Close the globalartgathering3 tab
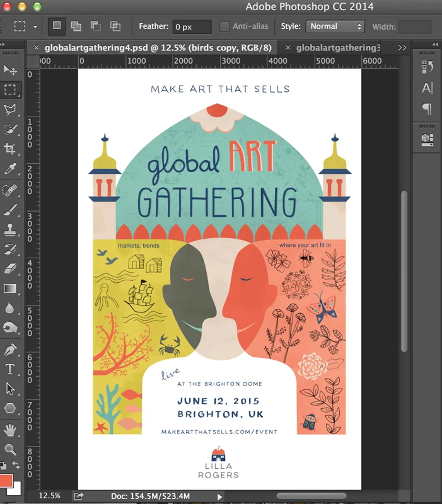442x504 pixels. 288,48
